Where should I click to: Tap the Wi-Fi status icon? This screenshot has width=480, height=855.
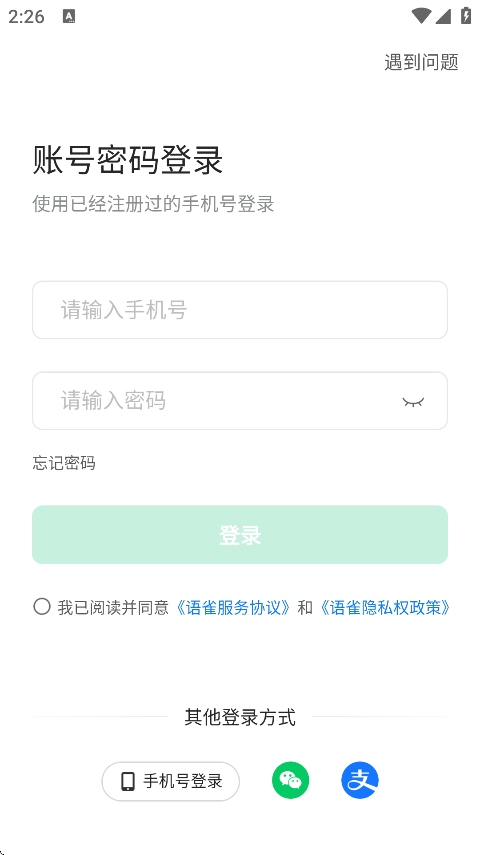421,16
